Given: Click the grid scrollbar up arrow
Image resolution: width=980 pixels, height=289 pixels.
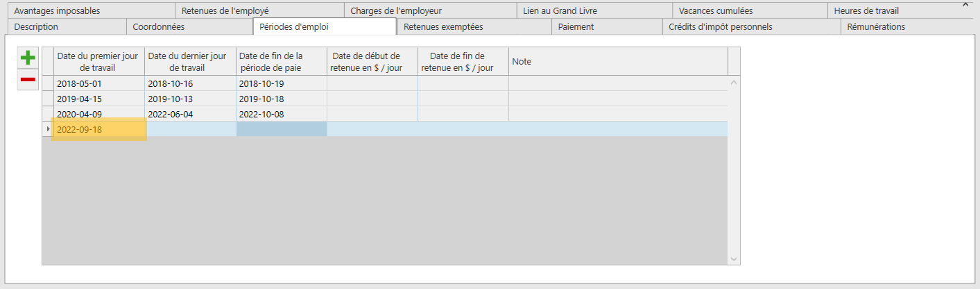Looking at the screenshot, I should pos(734,83).
